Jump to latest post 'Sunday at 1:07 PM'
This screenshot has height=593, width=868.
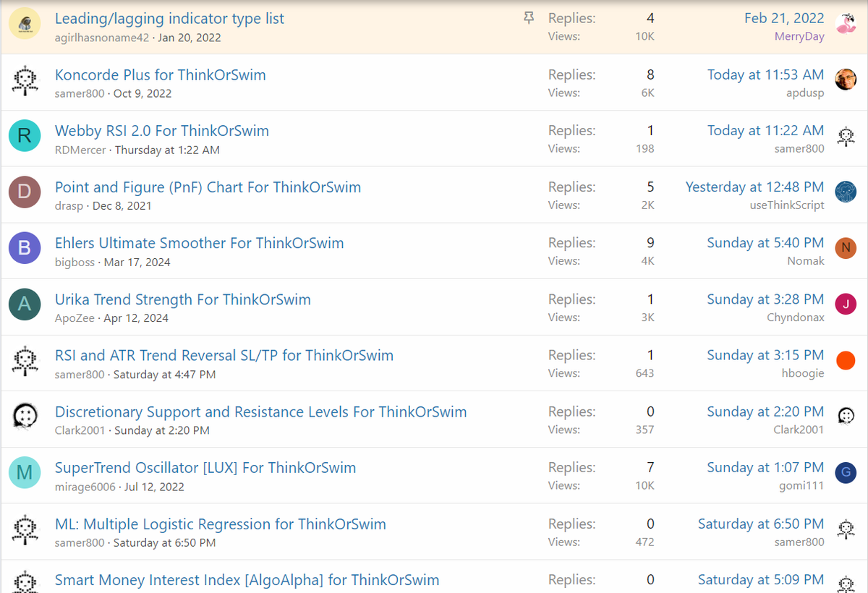pos(765,467)
